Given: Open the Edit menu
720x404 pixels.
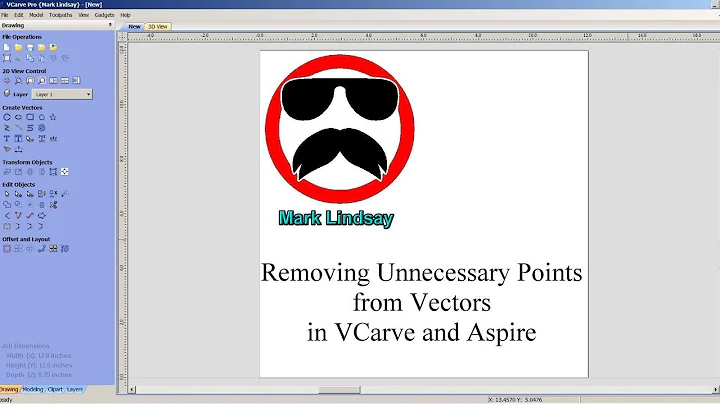Looking at the screenshot, I should [18, 15].
